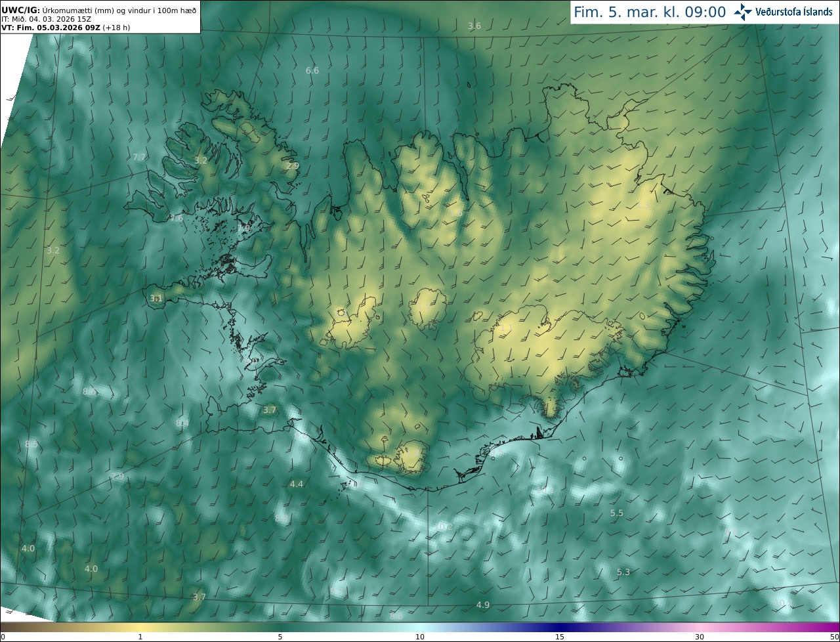
Task: Click the 7.9 value label on the map
Action: (117, 476)
